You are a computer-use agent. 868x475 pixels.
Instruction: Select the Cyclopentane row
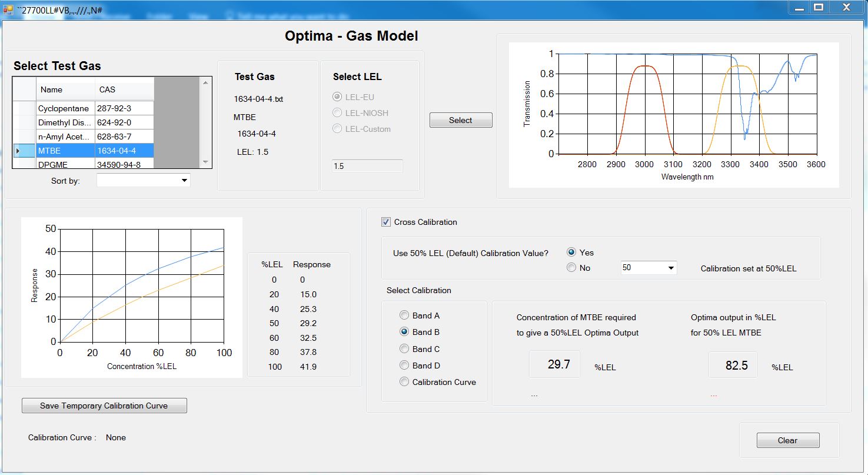(x=84, y=108)
